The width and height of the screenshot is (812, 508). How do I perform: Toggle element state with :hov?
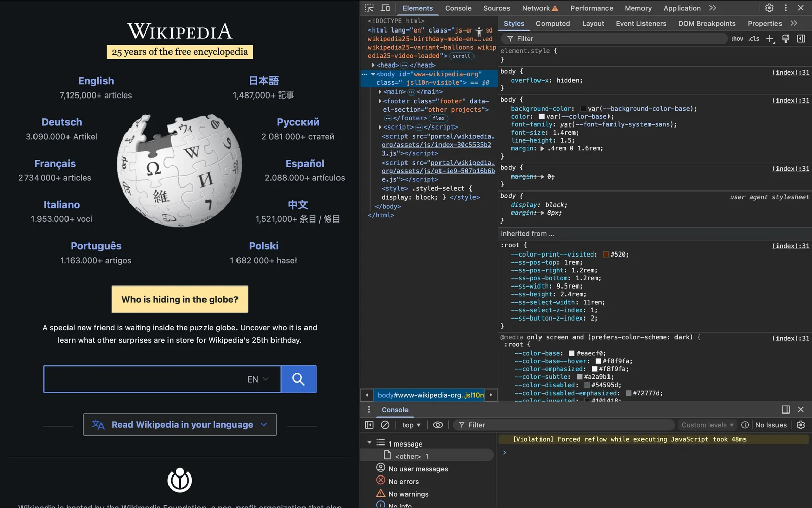(x=737, y=38)
